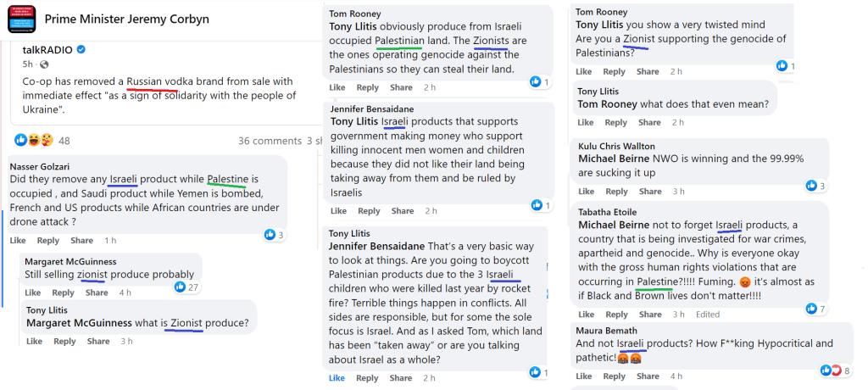868x390 pixels.
Task: Like Maura Bemath's comment
Action: click(x=584, y=376)
